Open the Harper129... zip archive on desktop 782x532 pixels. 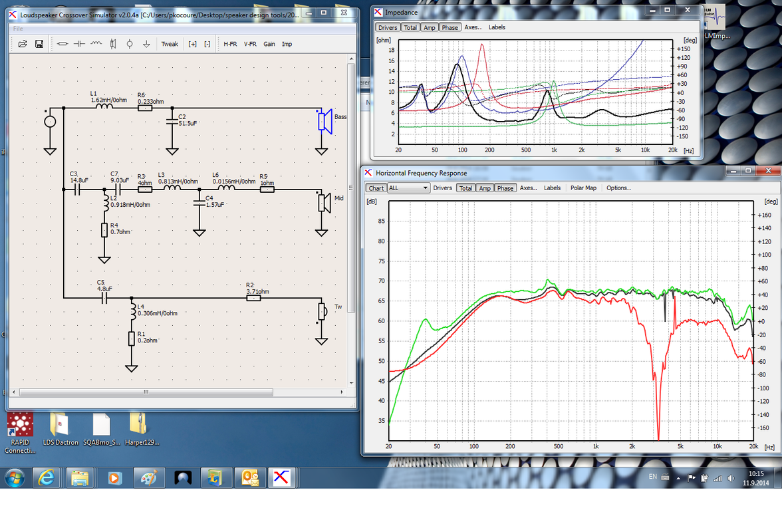pos(142,430)
